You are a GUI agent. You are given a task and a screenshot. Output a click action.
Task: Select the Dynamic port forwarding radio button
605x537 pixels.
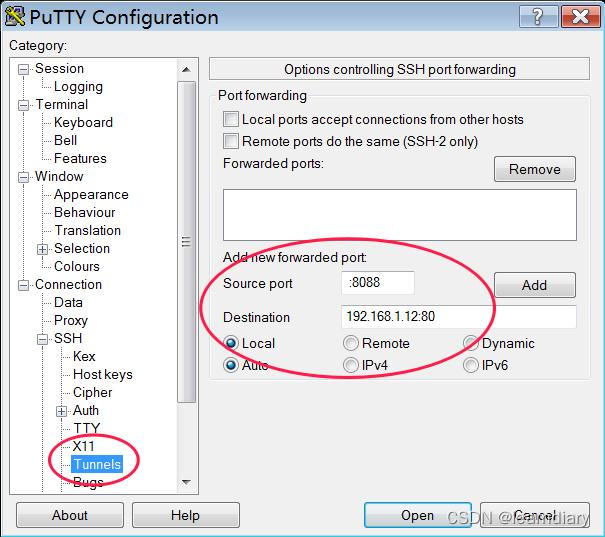(471, 343)
